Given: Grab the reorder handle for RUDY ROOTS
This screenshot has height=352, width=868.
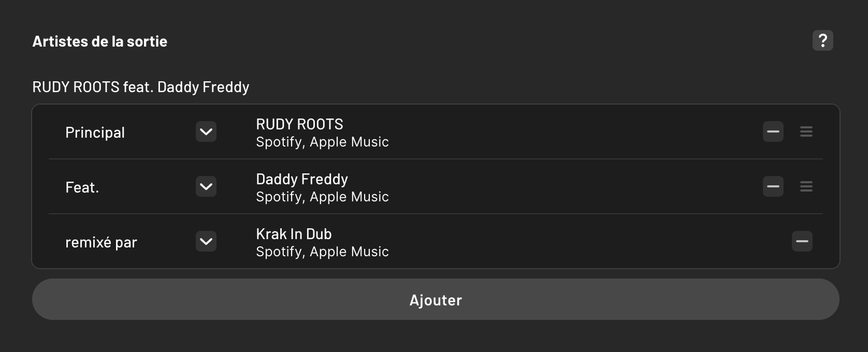Looking at the screenshot, I should tap(806, 131).
